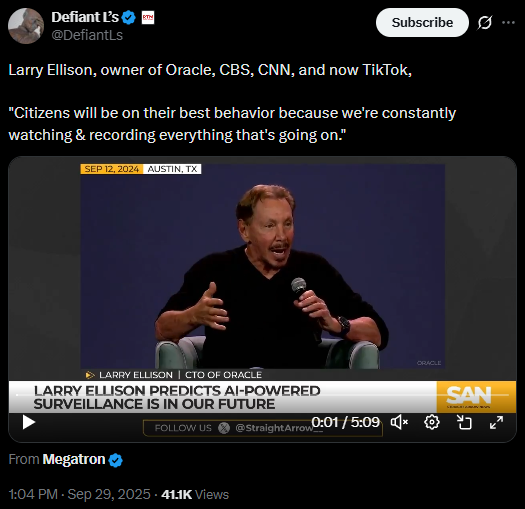
Task: Click Megatron's verified checkmark badge
Action: coord(116,460)
